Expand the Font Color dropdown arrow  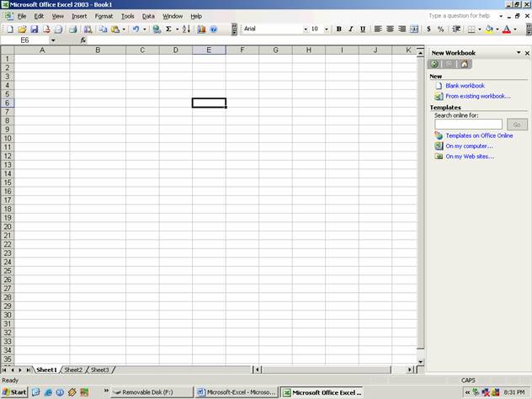515,29
